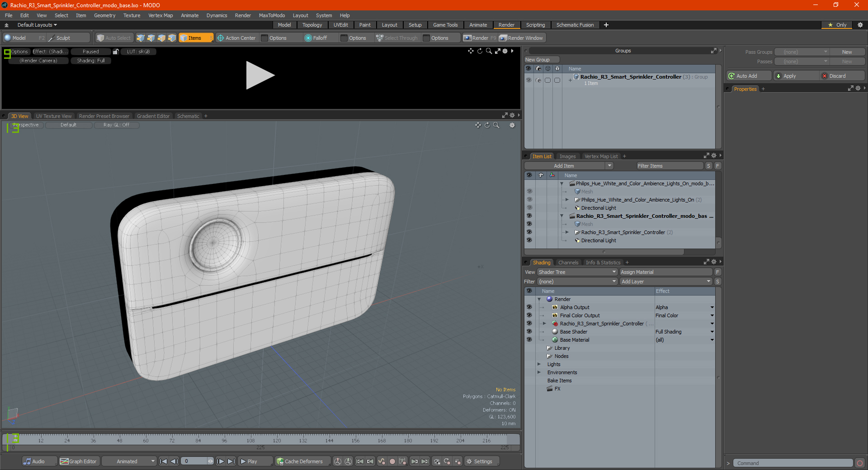Open Filter (none) dropdown
The height and width of the screenshot is (470, 868).
[x=577, y=282]
